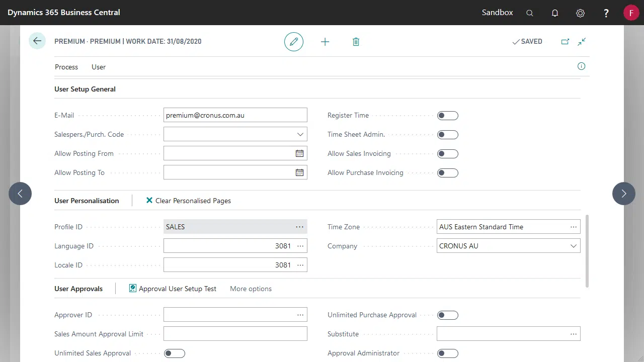The image size is (644, 362).
Task: Enable Unlimited Purchase Approval switch
Action: pos(447,315)
